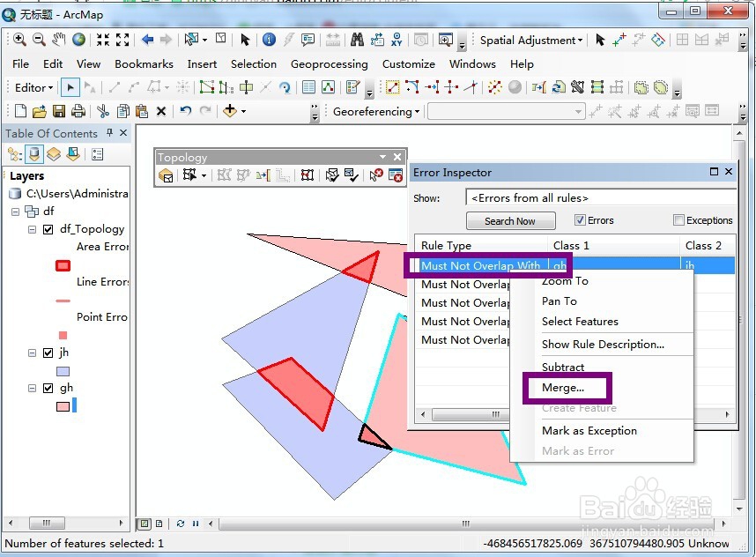Viewport: 756px width, 557px height.
Task: Click Show Rule Description...
Action: (603, 344)
